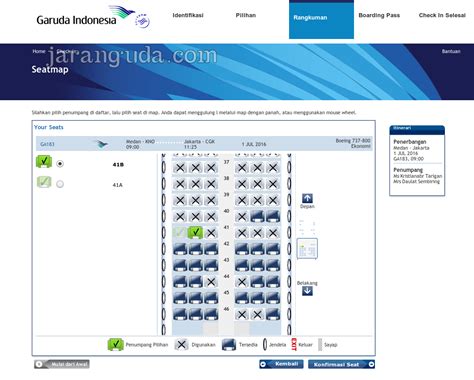Choose row 43 right-side window seat
This screenshot has width=474, height=380.
(273, 265)
